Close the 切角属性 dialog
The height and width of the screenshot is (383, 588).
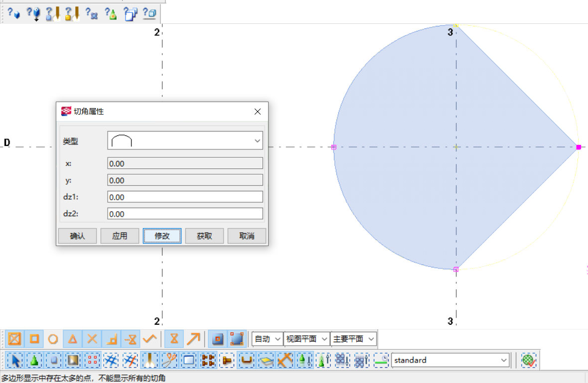coord(258,112)
